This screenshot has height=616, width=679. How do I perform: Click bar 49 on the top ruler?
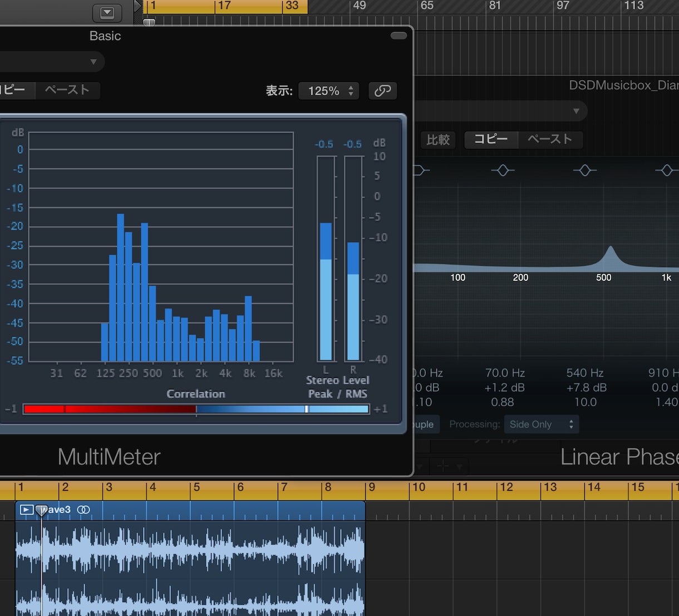pyautogui.click(x=360, y=6)
